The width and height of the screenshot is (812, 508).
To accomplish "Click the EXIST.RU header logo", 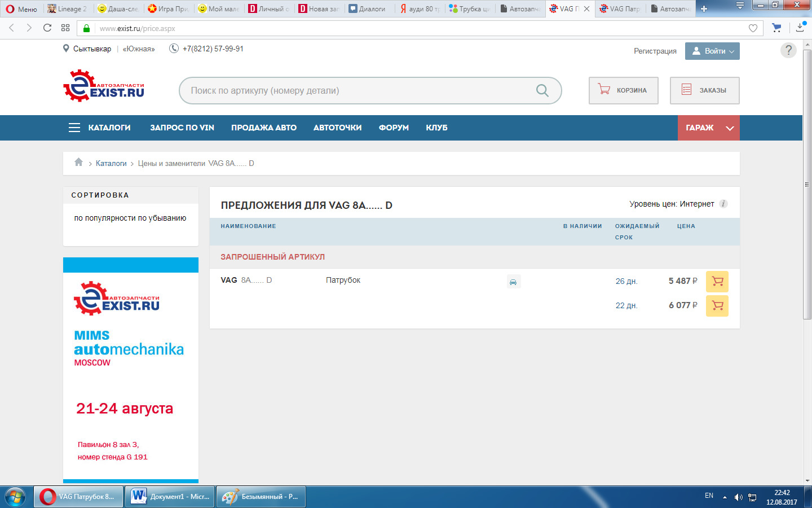I will 104,86.
